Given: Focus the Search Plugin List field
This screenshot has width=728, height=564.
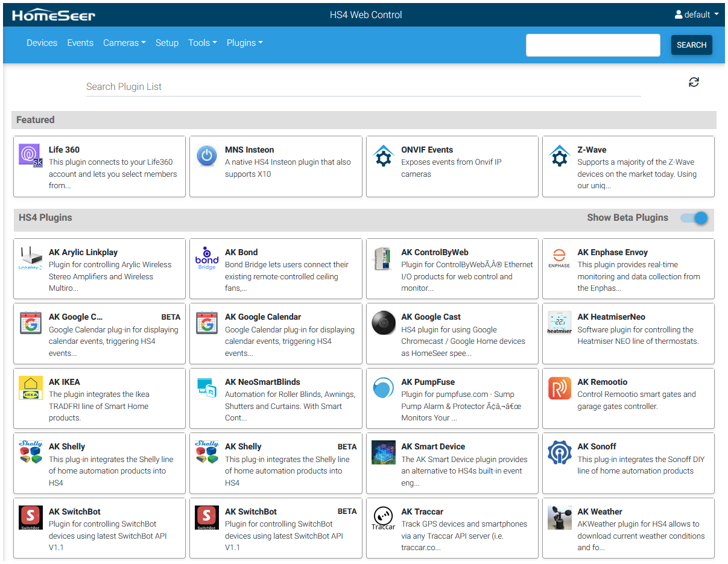Looking at the screenshot, I should [362, 87].
